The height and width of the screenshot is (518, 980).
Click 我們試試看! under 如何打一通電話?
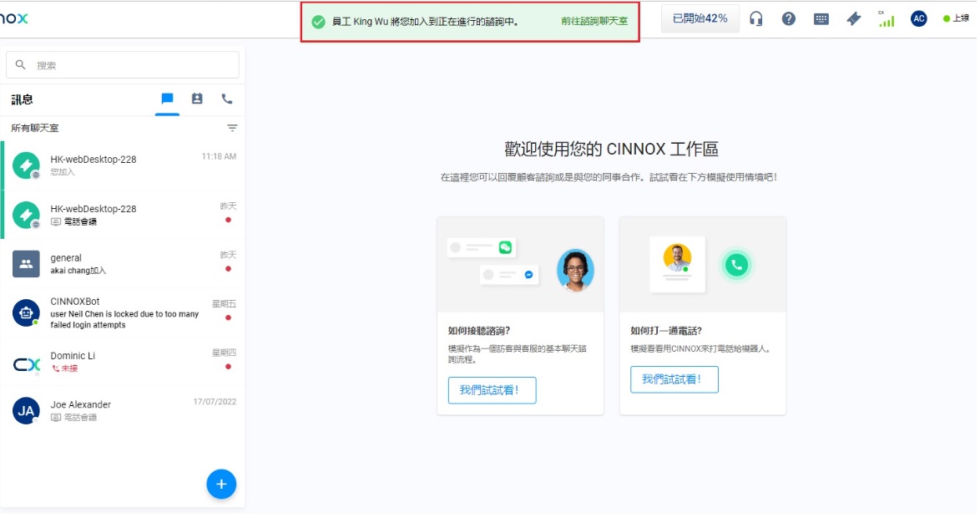pos(675,380)
